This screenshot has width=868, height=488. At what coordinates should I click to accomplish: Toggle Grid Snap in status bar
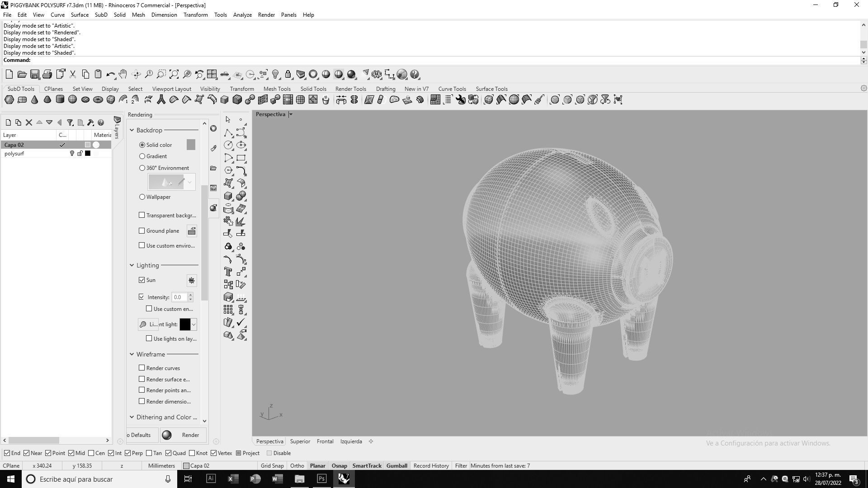[x=272, y=466]
